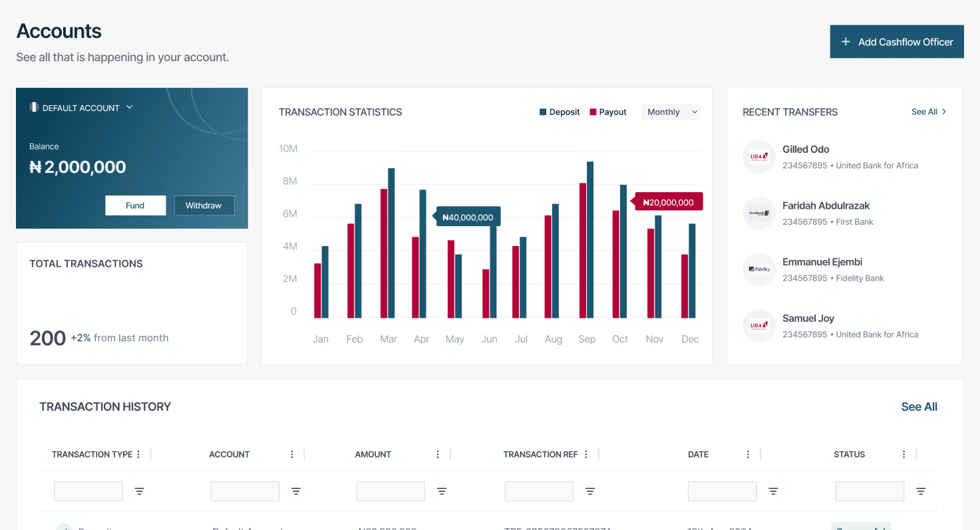The width and height of the screenshot is (980, 530).
Task: Open the Account column options menu
Action: (291, 454)
